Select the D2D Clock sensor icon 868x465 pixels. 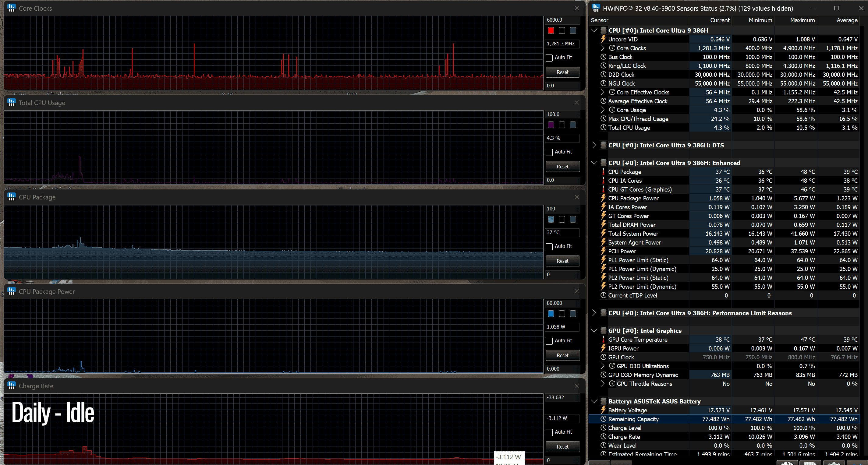pos(604,74)
